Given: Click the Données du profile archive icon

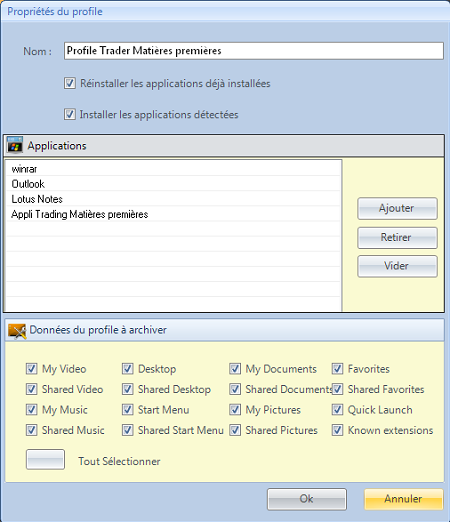Looking at the screenshot, I should tap(17, 331).
